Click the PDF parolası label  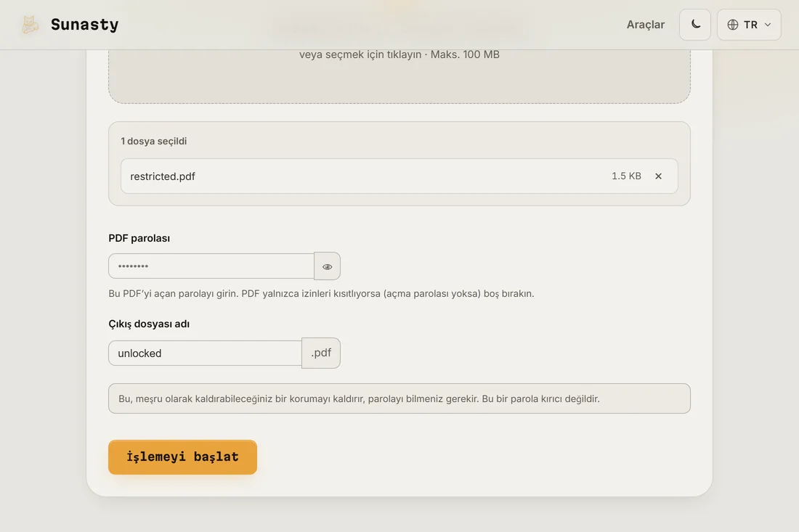click(x=139, y=238)
